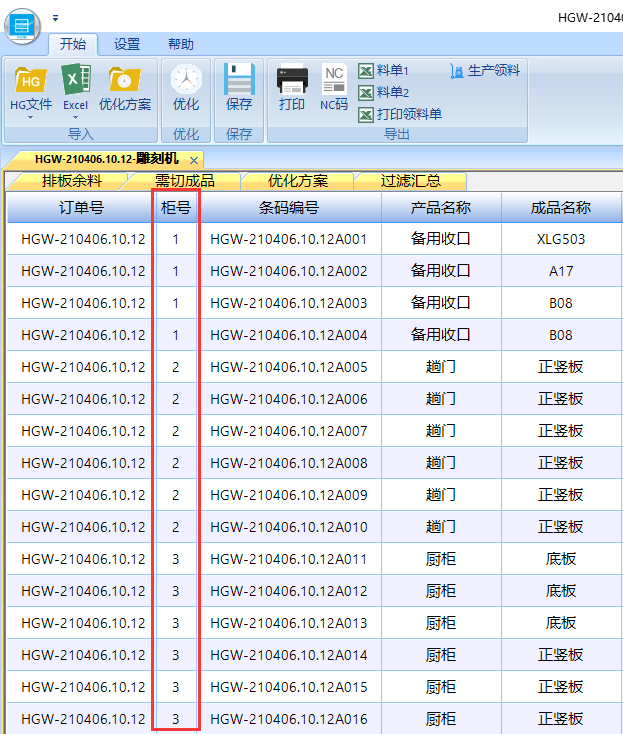This screenshot has width=623, height=734.
Task: Select barcode cell HGW-210406.10.12A016
Action: click(x=289, y=719)
